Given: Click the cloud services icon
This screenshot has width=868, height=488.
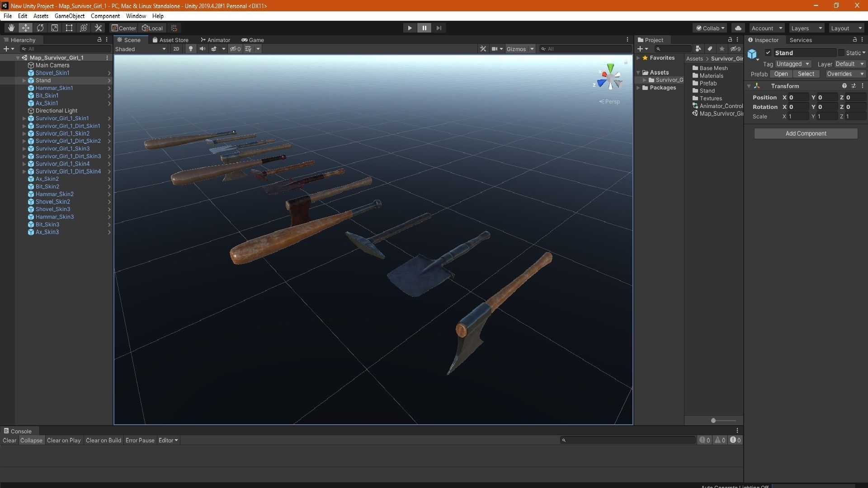Looking at the screenshot, I should point(738,28).
